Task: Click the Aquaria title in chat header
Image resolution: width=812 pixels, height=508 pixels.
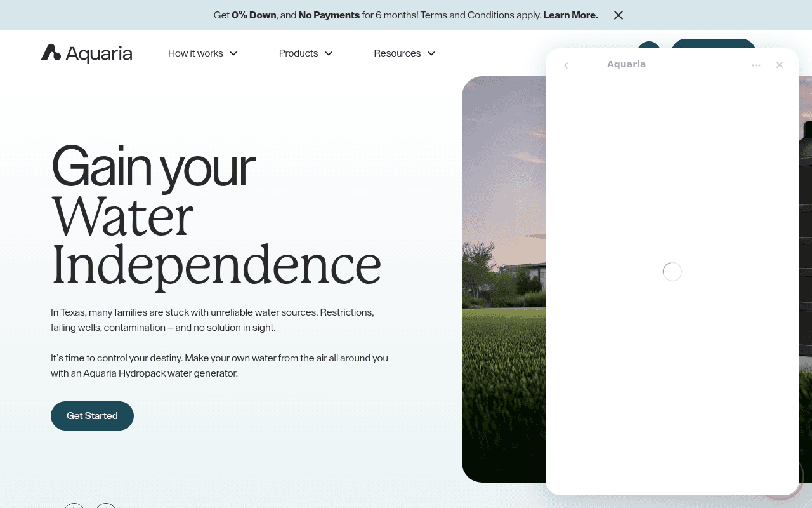Action: click(626, 64)
